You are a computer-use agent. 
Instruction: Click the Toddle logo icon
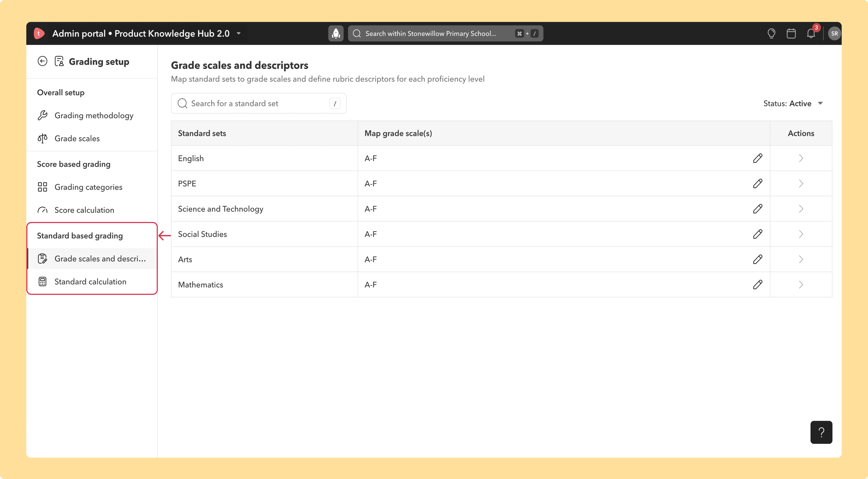click(x=39, y=33)
